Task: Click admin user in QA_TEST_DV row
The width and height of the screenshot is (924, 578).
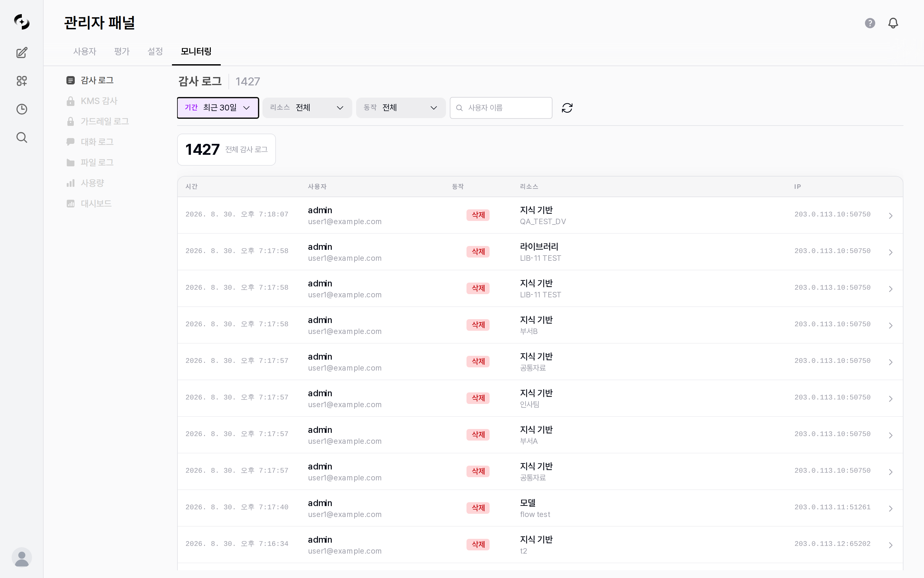Action: click(320, 210)
